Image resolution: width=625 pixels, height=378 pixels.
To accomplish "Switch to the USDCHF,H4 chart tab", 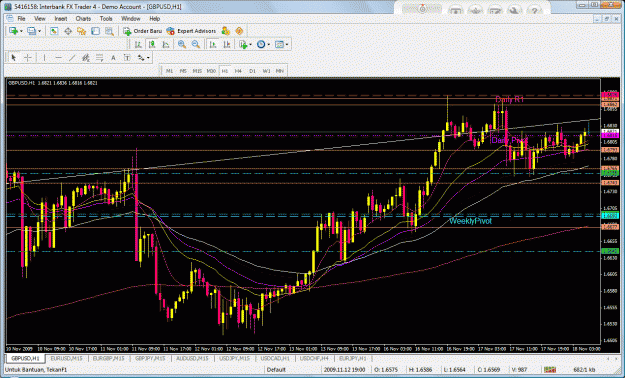I will 314,358.
